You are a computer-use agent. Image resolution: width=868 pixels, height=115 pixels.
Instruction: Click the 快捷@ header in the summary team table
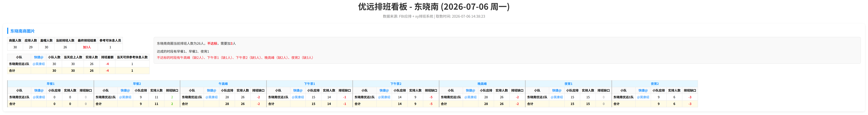coord(39,57)
